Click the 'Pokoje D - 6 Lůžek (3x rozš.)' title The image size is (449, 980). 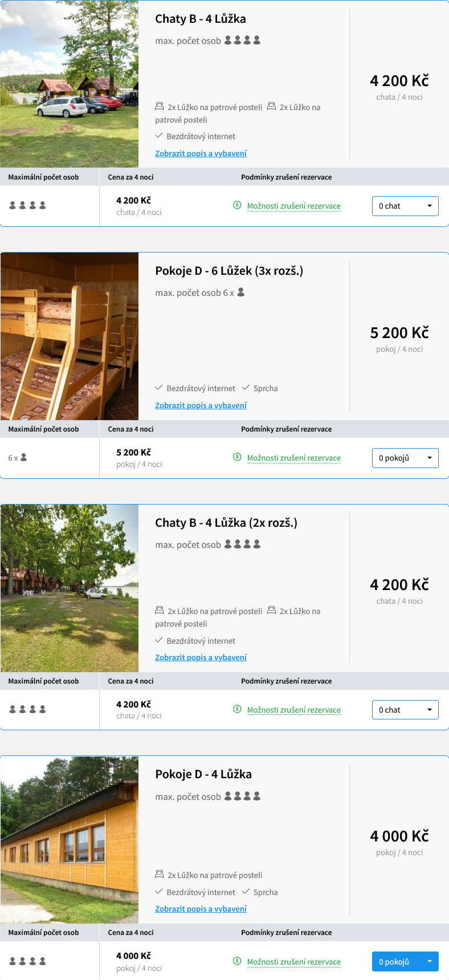coord(229,271)
